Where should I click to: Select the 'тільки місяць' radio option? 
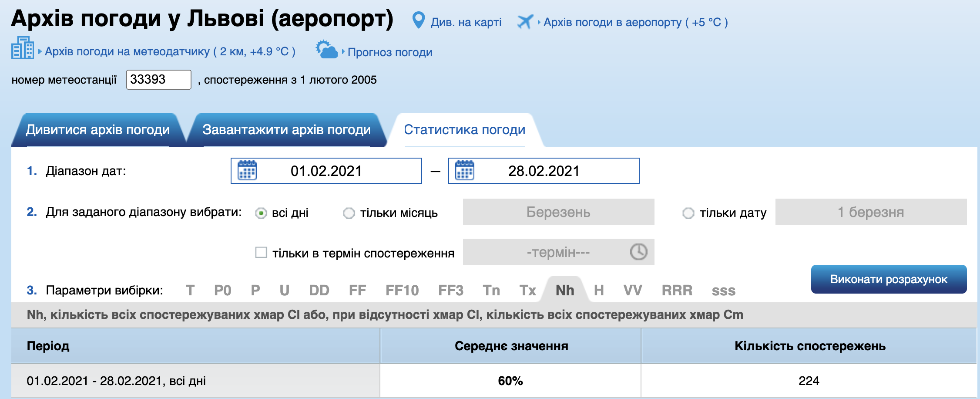[x=349, y=213]
